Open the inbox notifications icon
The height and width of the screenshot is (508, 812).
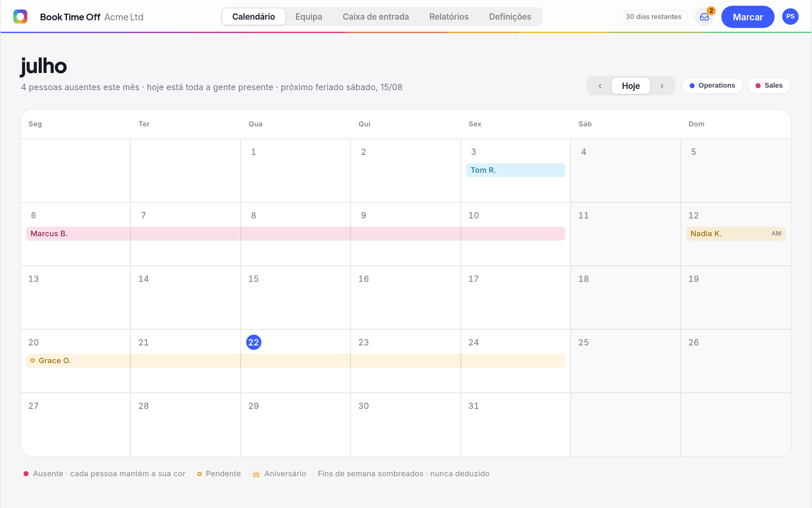pos(704,17)
